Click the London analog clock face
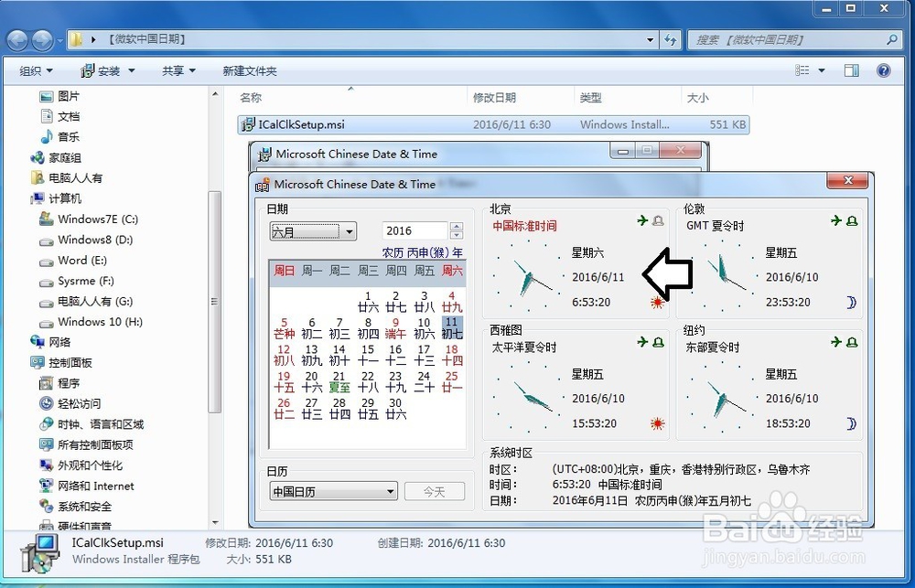 point(722,277)
